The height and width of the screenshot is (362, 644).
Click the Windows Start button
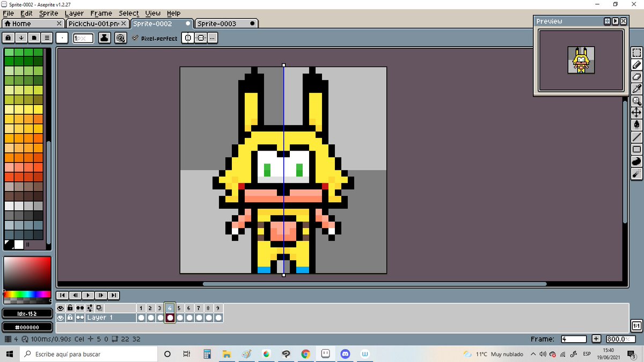click(x=9, y=354)
